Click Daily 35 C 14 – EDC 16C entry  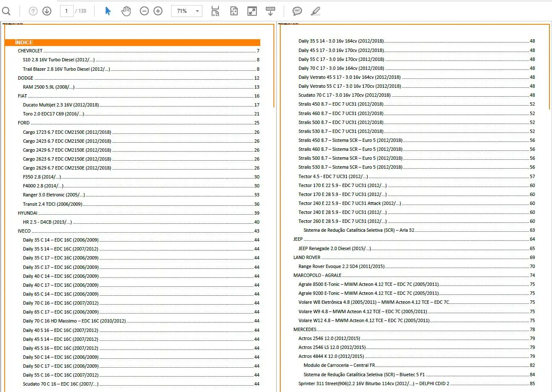(x=141, y=240)
